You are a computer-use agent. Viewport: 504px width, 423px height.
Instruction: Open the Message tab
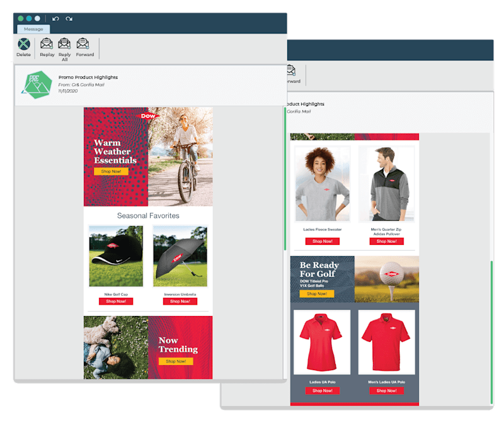(33, 29)
